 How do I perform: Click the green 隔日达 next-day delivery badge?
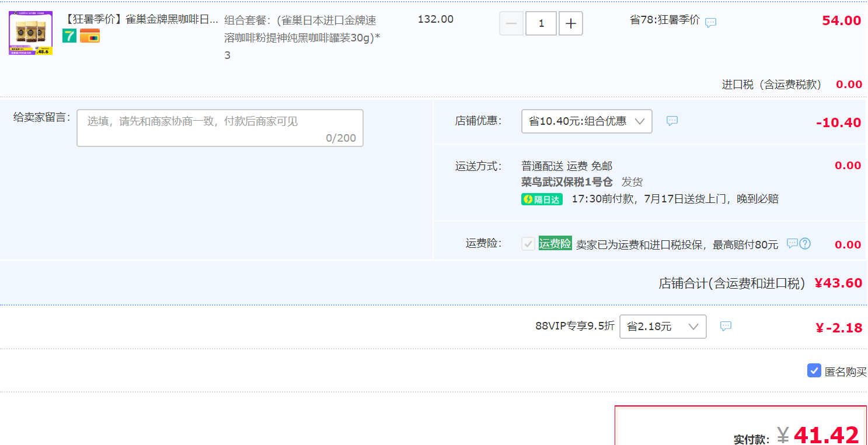coord(542,199)
